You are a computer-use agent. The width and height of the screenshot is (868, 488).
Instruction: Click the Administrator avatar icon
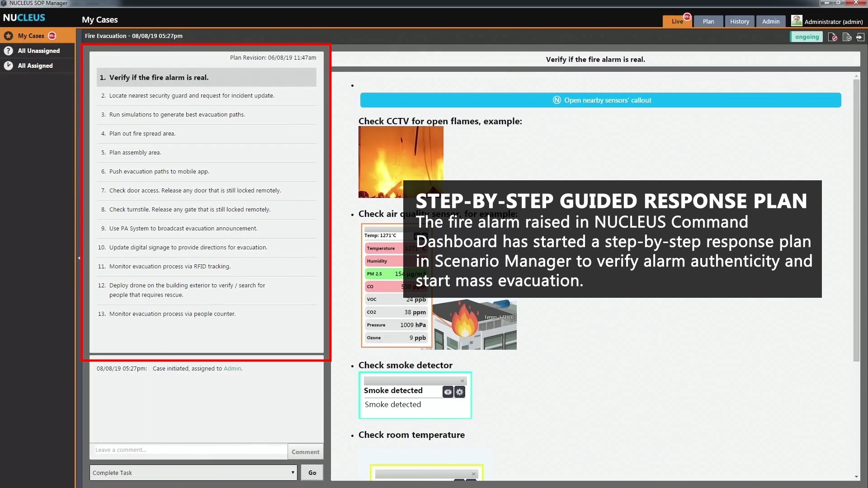797,21
